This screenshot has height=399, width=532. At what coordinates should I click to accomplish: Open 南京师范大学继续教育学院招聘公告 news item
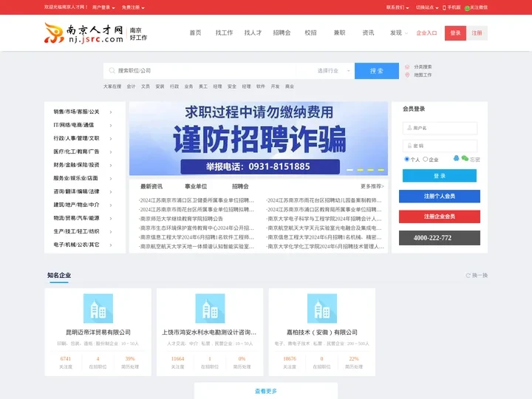[x=182, y=219]
